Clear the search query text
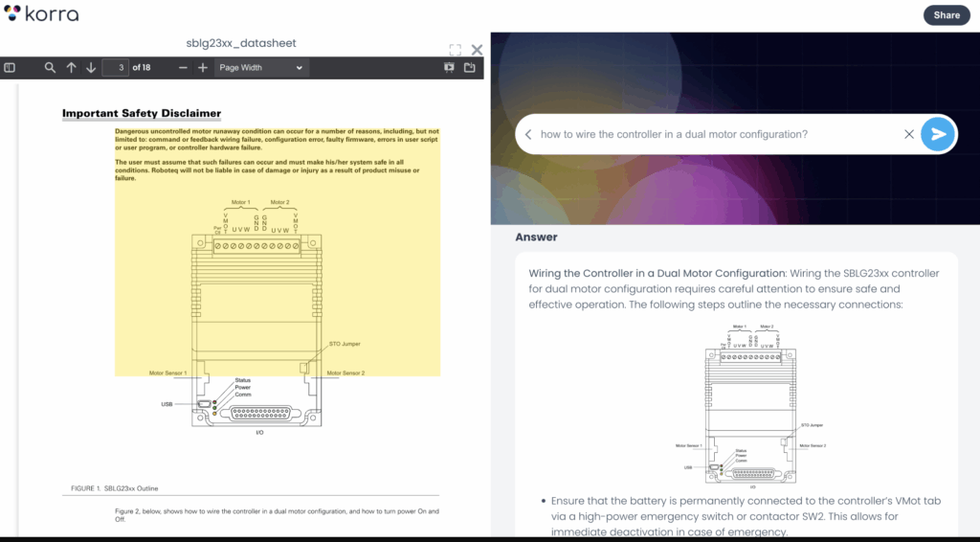This screenshot has height=542, width=980. tap(909, 134)
